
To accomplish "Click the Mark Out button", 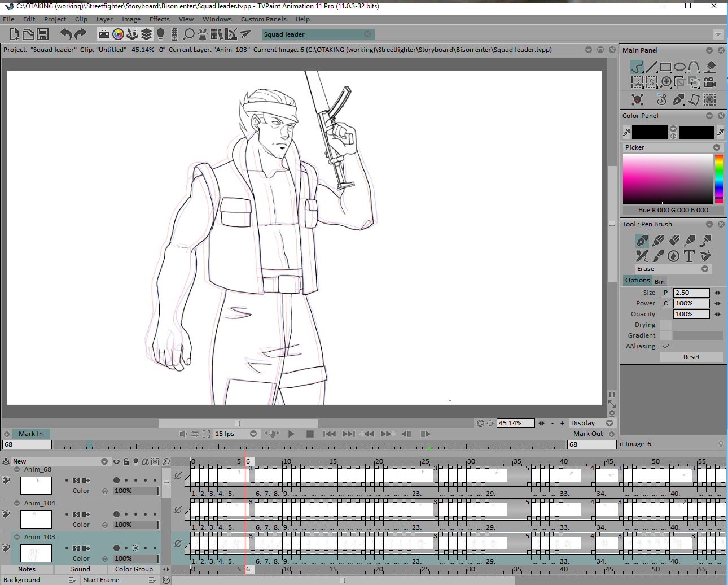I will coord(588,434).
